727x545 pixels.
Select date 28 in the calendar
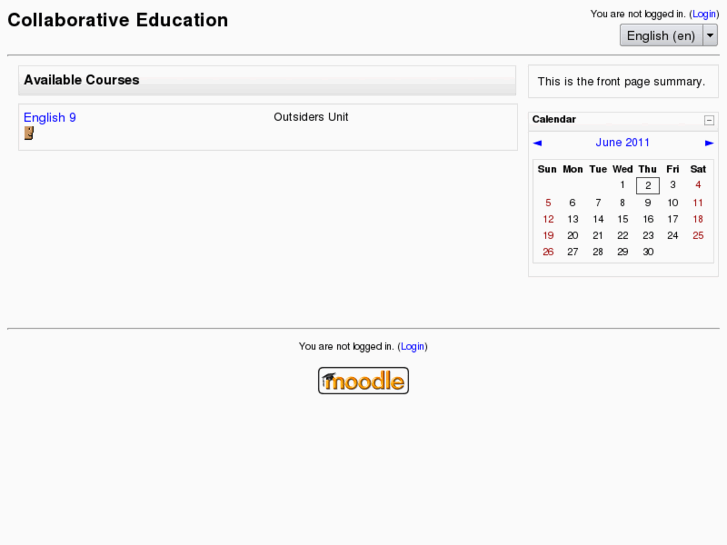[x=598, y=251]
